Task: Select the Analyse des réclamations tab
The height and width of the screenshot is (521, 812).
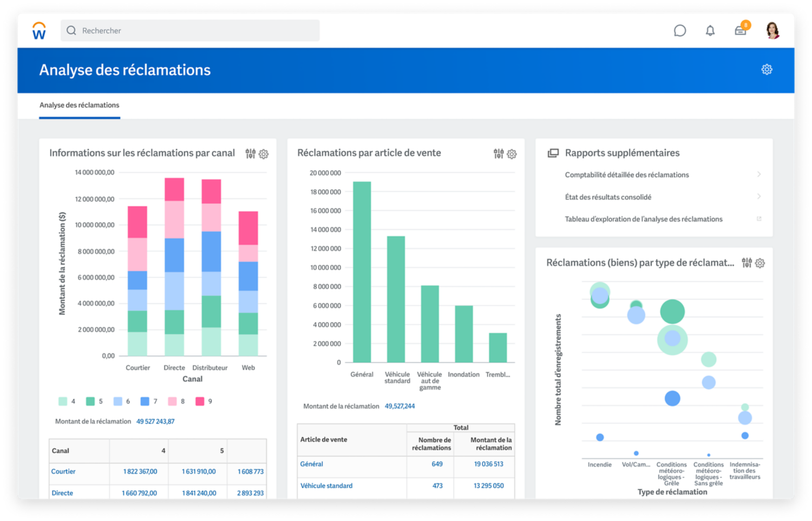Action: tap(79, 105)
